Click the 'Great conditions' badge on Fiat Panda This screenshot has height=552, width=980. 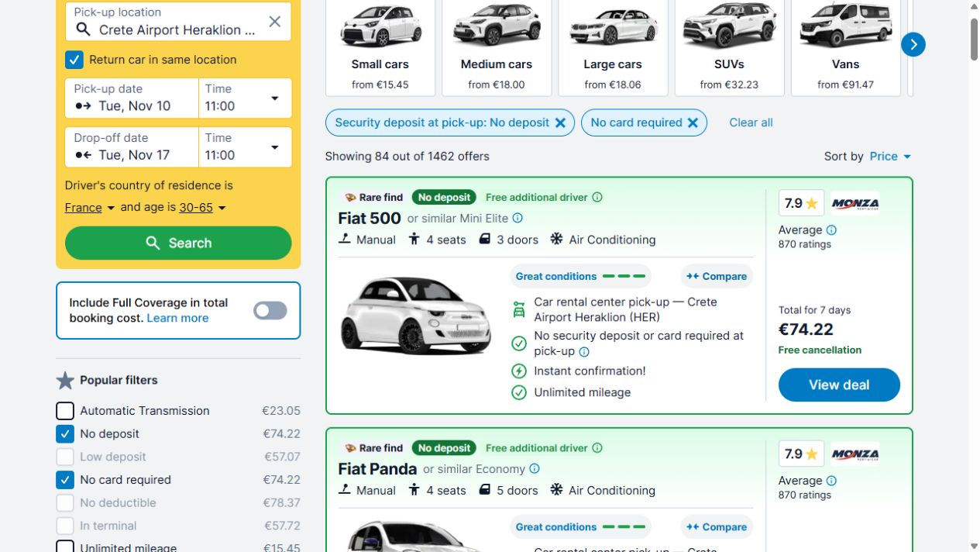580,527
